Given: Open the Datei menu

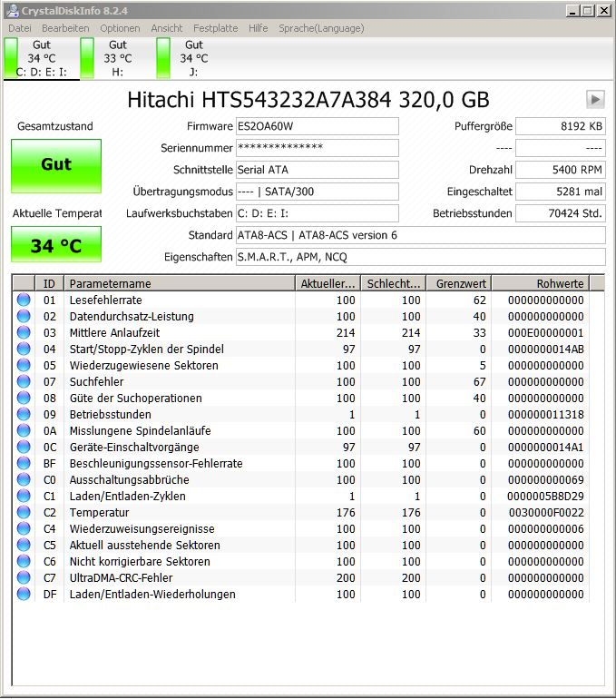Looking at the screenshot, I should [20, 28].
